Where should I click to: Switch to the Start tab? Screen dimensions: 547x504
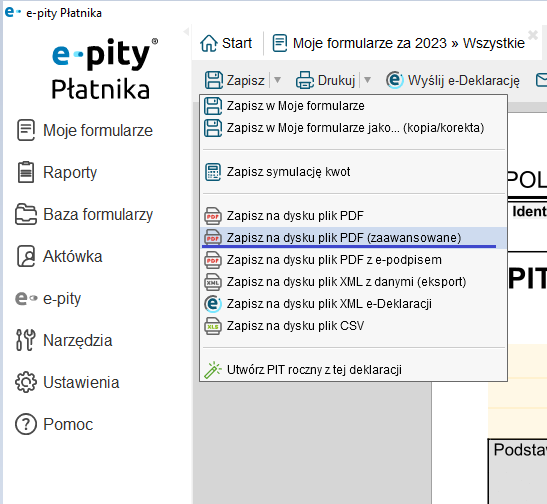coord(226,43)
